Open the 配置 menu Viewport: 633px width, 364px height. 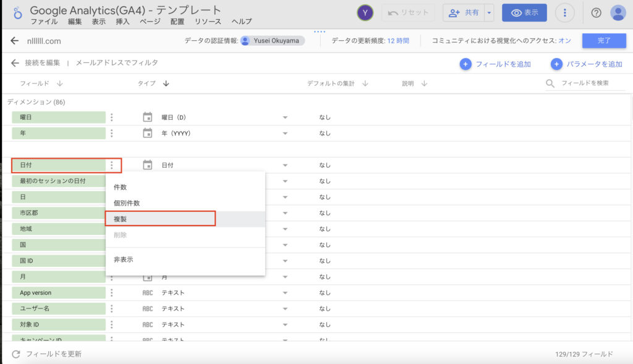[x=177, y=22]
